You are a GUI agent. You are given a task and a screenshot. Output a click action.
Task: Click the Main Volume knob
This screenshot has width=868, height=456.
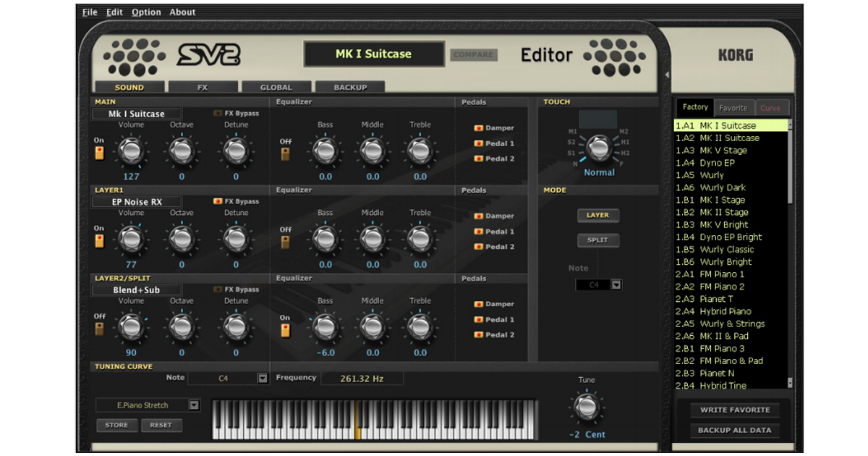131,151
